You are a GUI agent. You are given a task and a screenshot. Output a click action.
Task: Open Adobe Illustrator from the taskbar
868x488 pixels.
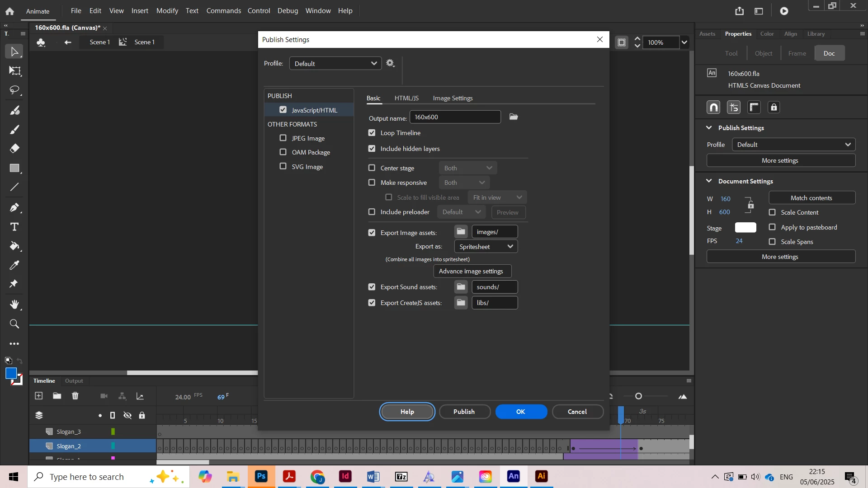tap(541, 477)
